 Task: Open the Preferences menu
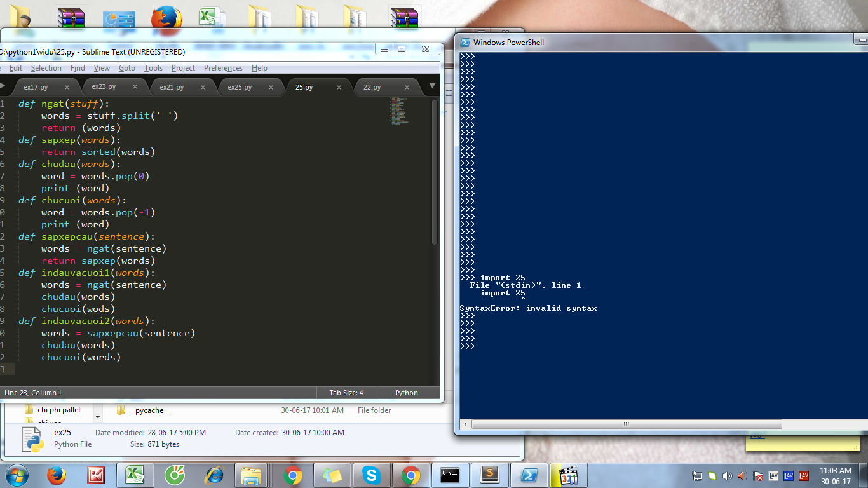click(x=223, y=68)
